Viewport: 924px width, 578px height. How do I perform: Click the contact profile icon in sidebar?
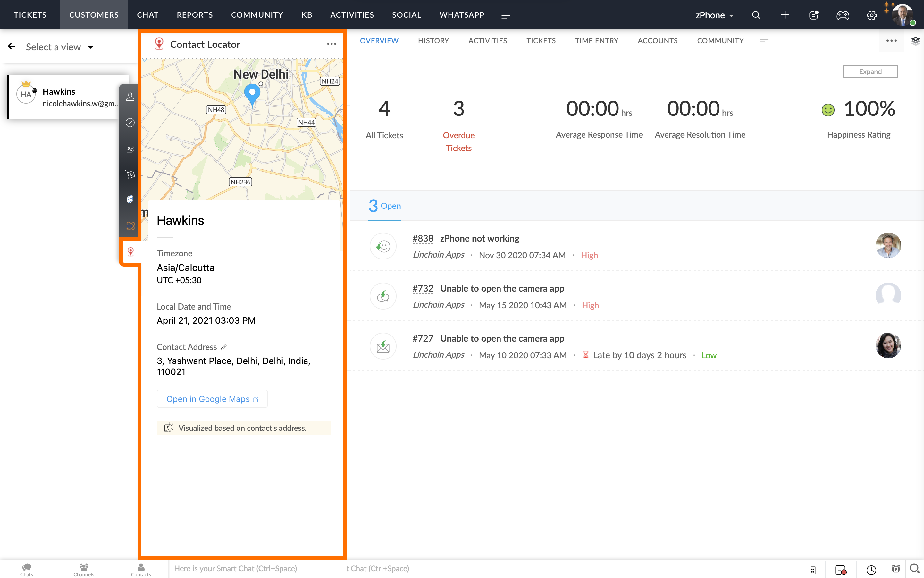pos(130,97)
